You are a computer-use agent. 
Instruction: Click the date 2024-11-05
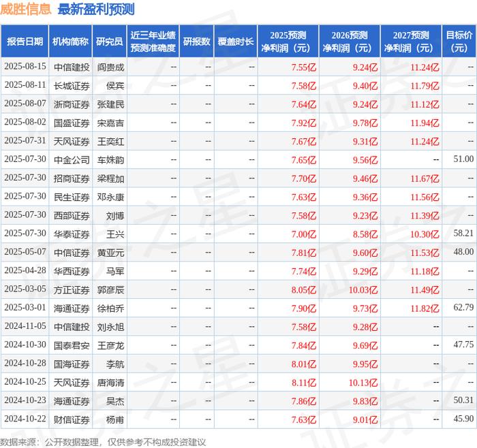pyautogui.click(x=25, y=326)
